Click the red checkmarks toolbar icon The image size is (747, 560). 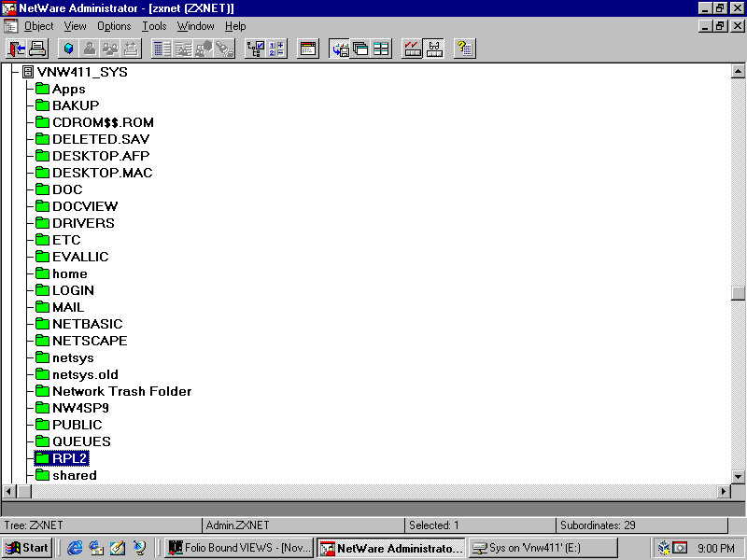pos(413,49)
